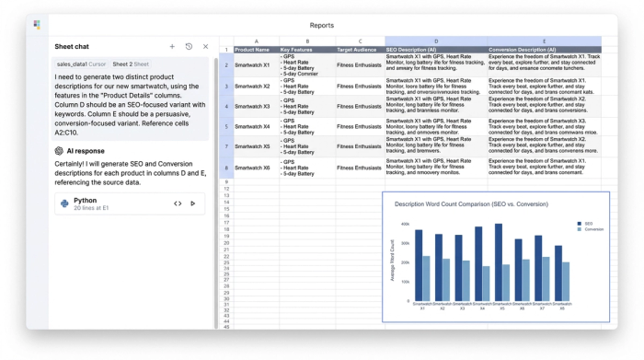Viewport: 644px width, 360px height.
Task: Click the Key Features header cell
Action: point(307,50)
